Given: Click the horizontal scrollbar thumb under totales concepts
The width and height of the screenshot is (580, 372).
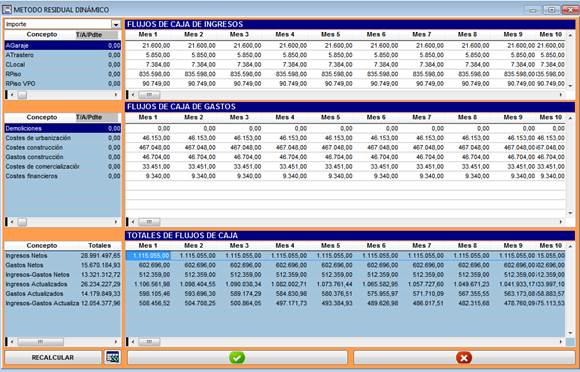Looking at the screenshot, I should (40, 342).
